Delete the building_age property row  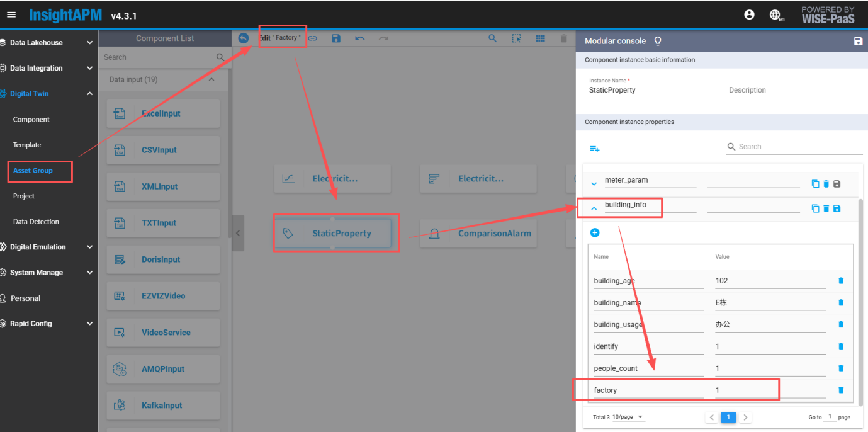(841, 281)
